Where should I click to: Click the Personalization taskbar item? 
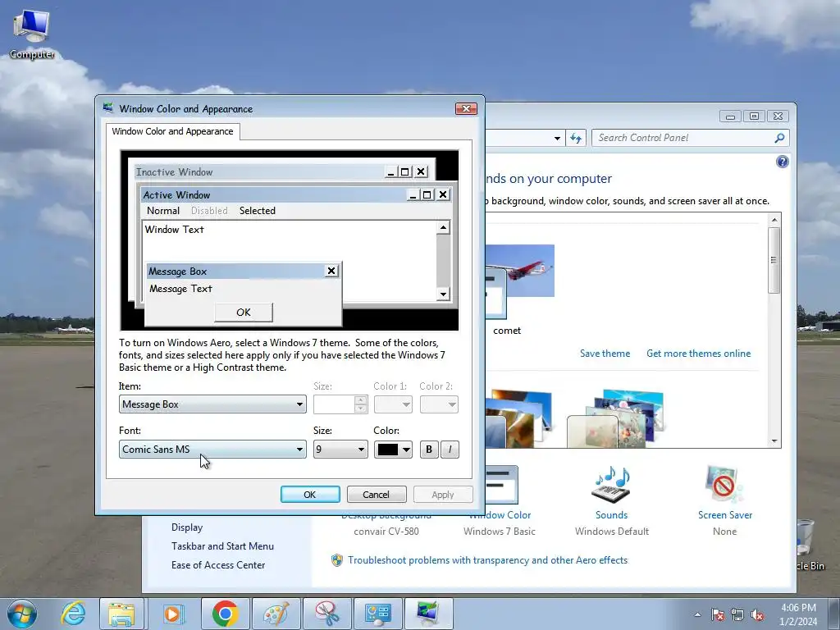coord(429,614)
